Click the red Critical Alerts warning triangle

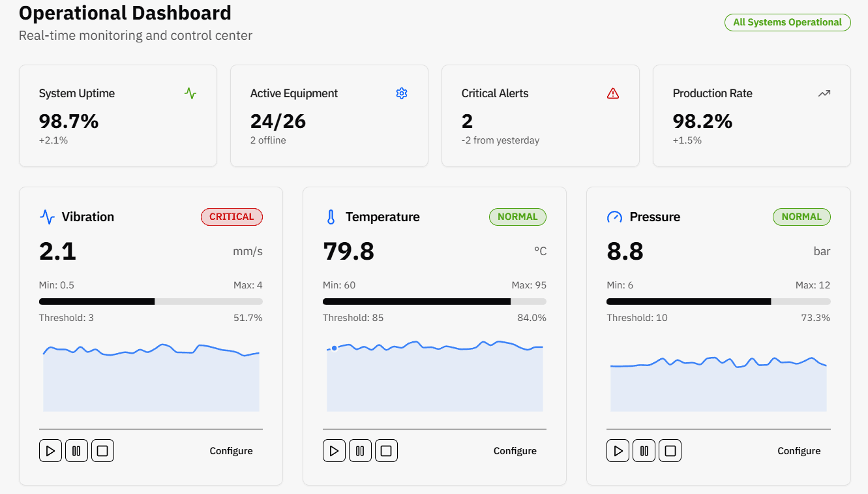click(612, 93)
